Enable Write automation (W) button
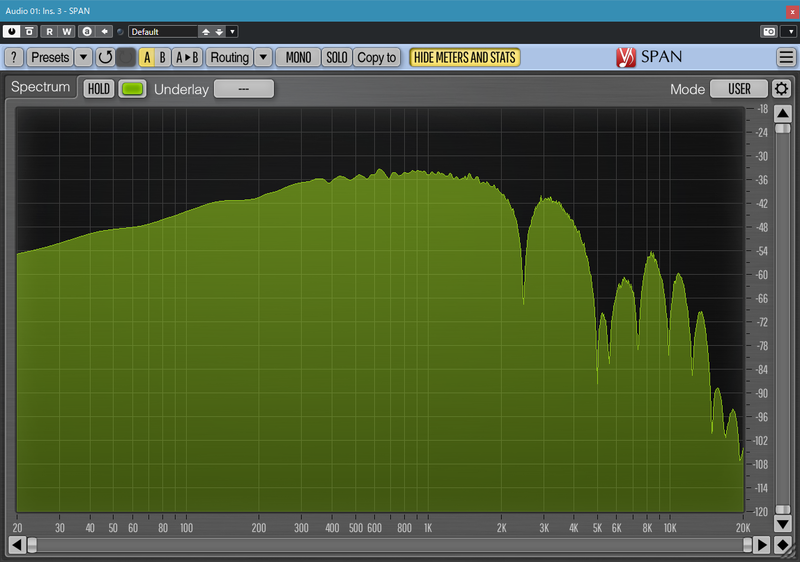Viewport: 800px width, 562px height. coord(66,32)
